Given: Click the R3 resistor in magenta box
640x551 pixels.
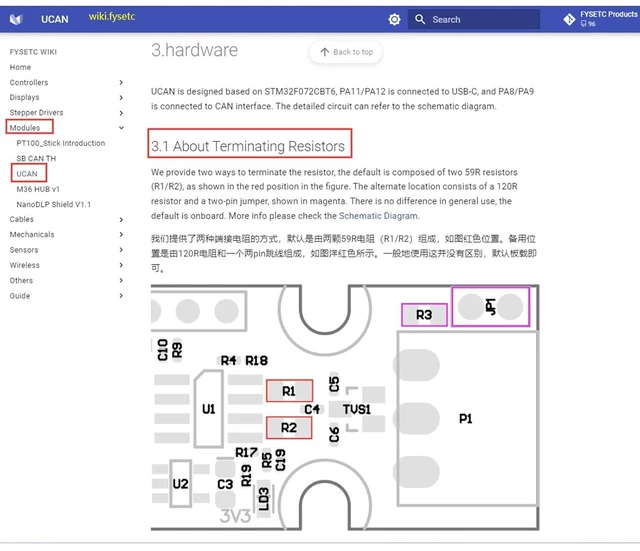Looking at the screenshot, I should click(x=424, y=315).
